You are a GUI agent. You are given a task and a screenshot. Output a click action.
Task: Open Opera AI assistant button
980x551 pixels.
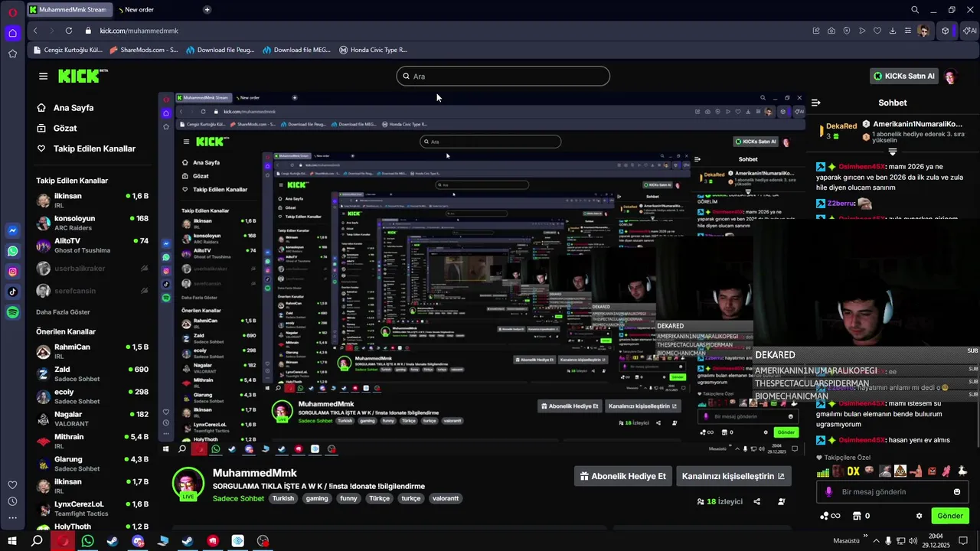969,31
